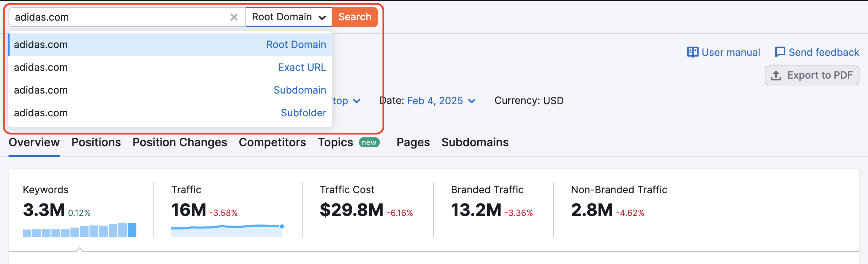Click the Traffic 16M value

tap(189, 210)
